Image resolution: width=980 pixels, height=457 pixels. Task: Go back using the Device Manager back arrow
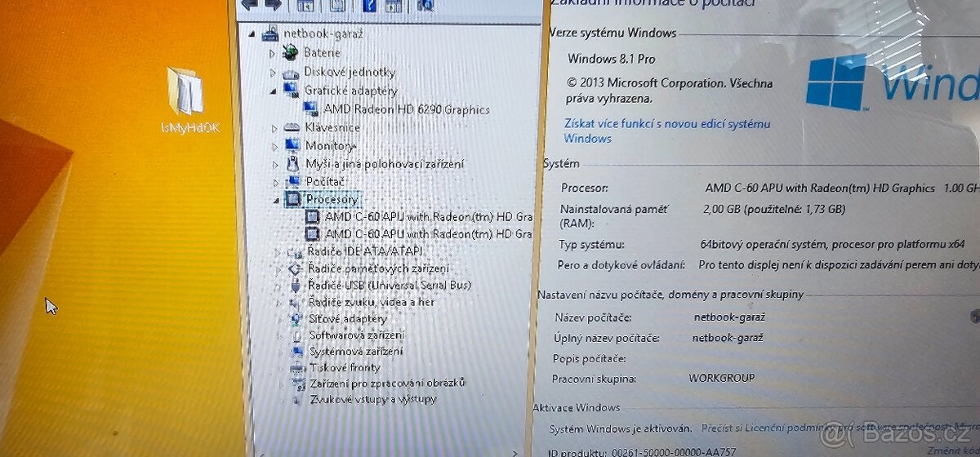pyautogui.click(x=248, y=3)
